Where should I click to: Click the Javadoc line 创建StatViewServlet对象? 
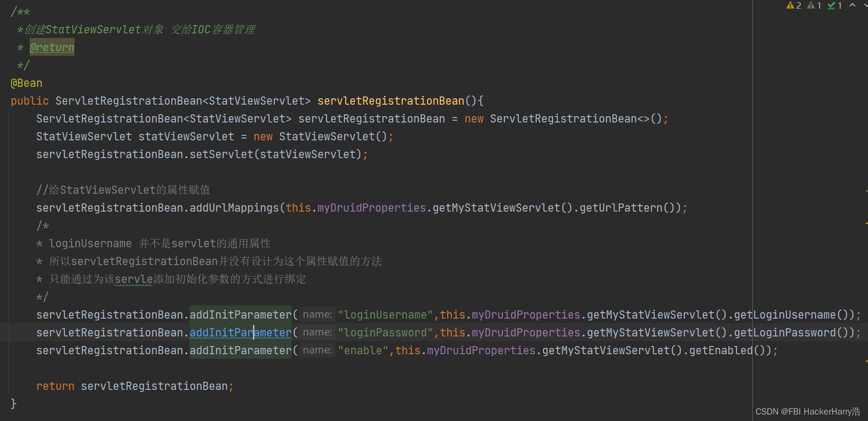click(136, 30)
